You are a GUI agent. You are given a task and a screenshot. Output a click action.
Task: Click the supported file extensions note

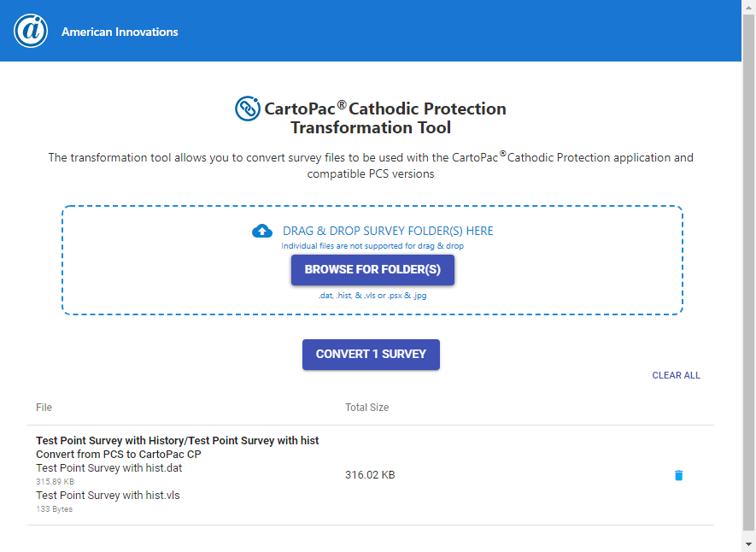click(x=372, y=296)
